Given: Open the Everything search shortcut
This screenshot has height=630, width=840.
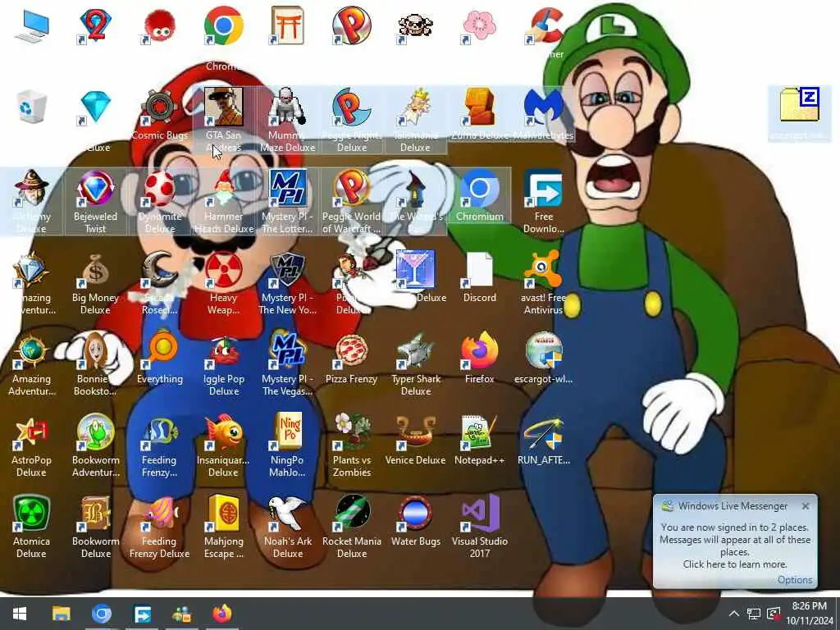Looking at the screenshot, I should 159,351.
